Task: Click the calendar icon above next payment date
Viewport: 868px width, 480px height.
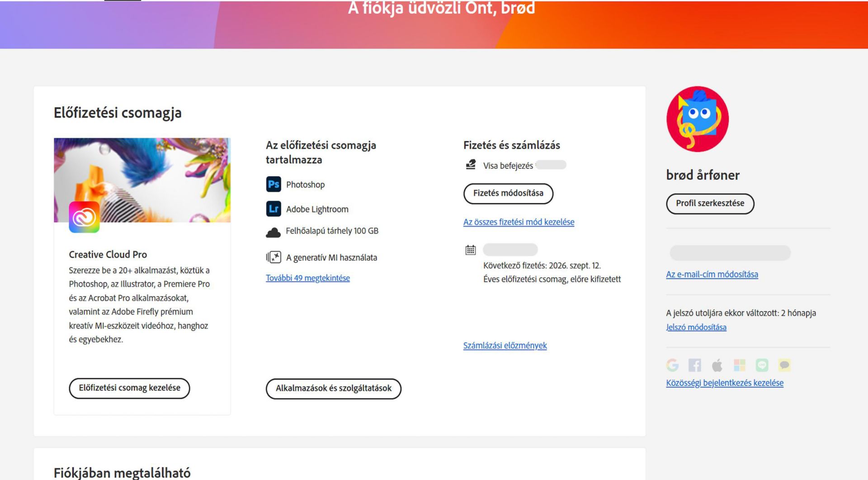Action: pyautogui.click(x=471, y=250)
